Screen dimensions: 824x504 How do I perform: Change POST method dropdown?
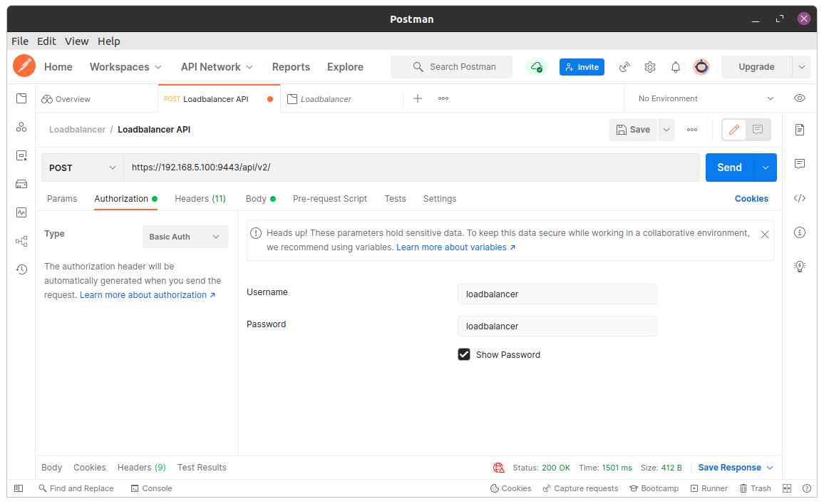tap(83, 168)
